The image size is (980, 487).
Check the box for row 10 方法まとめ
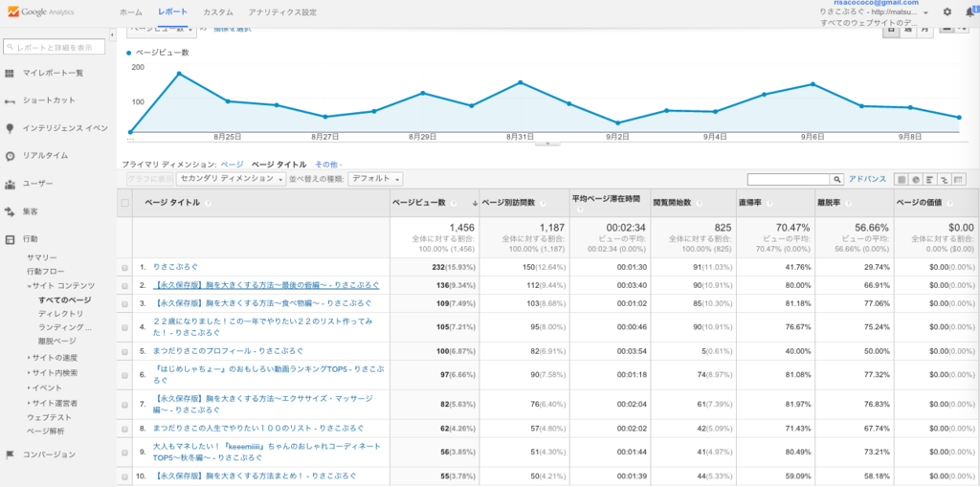125,476
